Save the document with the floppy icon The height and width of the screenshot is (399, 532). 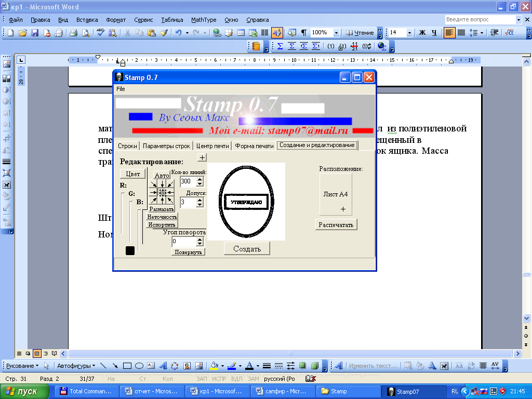(x=35, y=33)
